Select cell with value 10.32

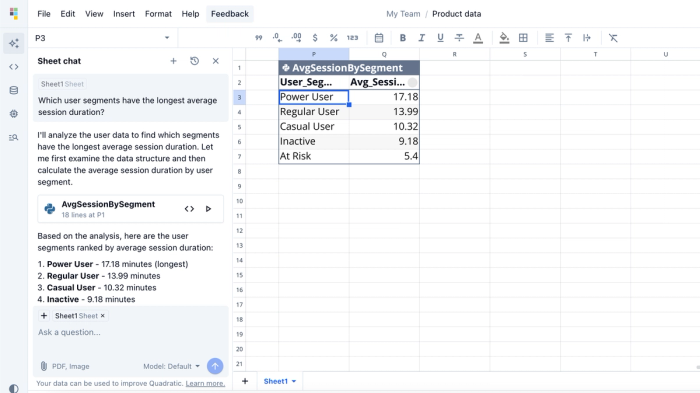pyautogui.click(x=384, y=126)
